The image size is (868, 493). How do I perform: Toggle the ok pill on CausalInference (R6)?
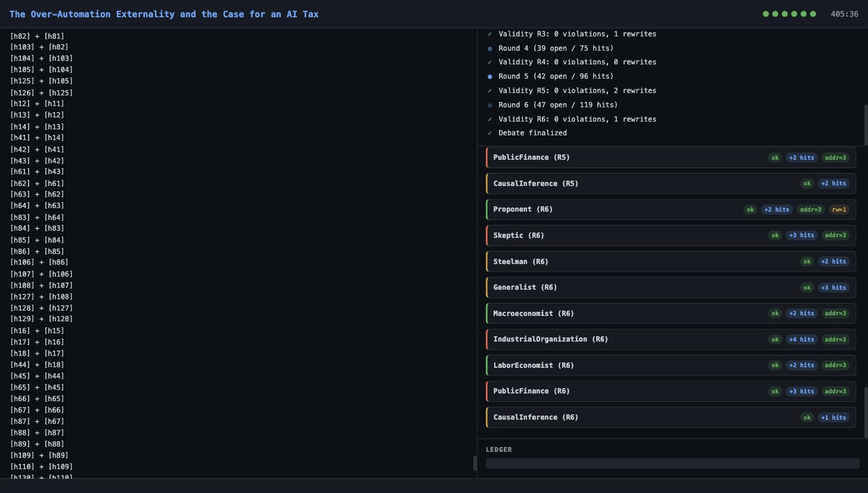tap(807, 417)
